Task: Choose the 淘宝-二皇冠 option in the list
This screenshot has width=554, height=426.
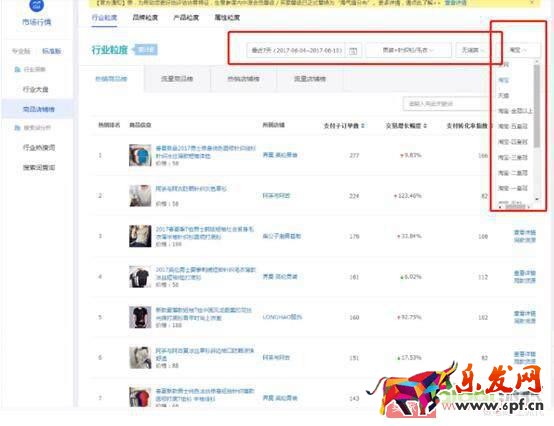Action: coord(513,173)
